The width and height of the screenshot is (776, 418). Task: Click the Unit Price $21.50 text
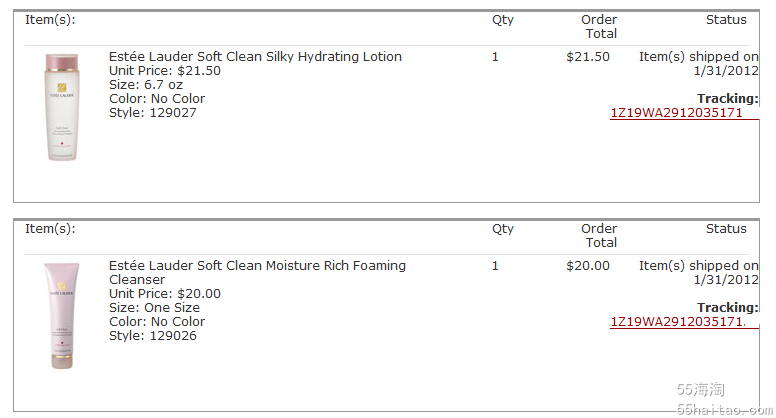[x=165, y=71]
